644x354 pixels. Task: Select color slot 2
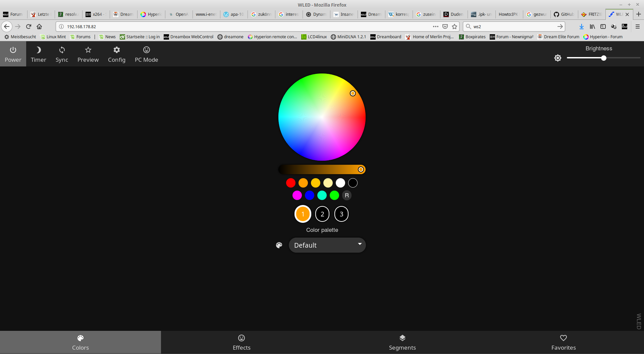click(322, 214)
